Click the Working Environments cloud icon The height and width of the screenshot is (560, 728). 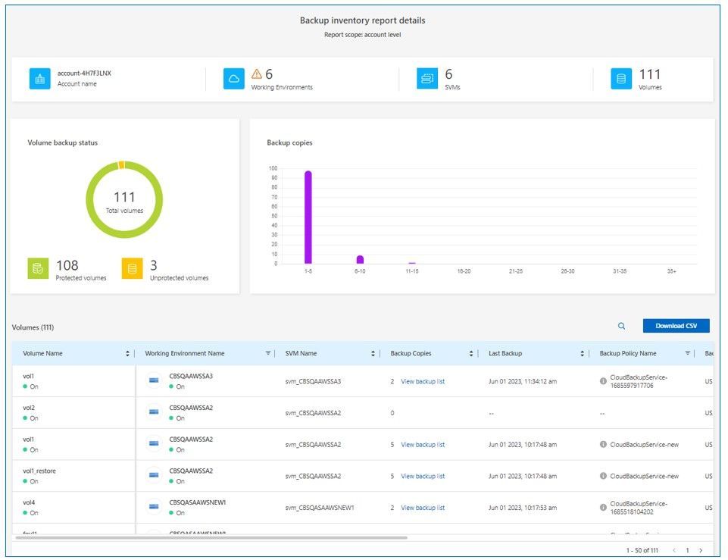coord(234,79)
